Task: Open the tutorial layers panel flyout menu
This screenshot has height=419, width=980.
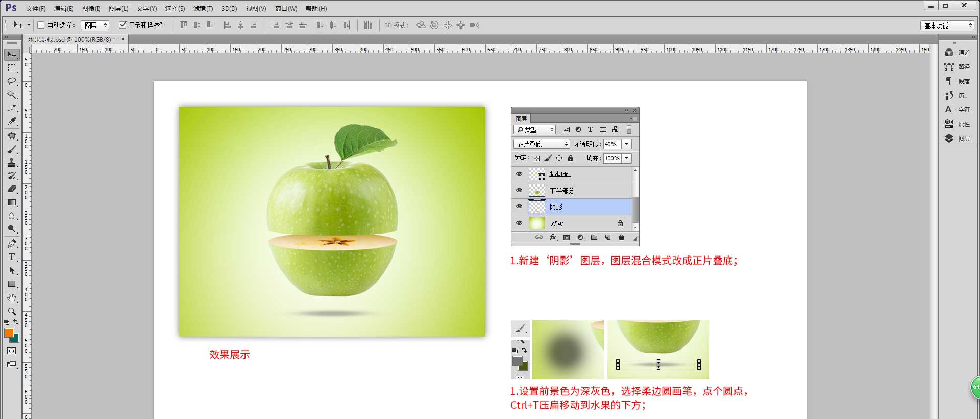Action: 633,118
